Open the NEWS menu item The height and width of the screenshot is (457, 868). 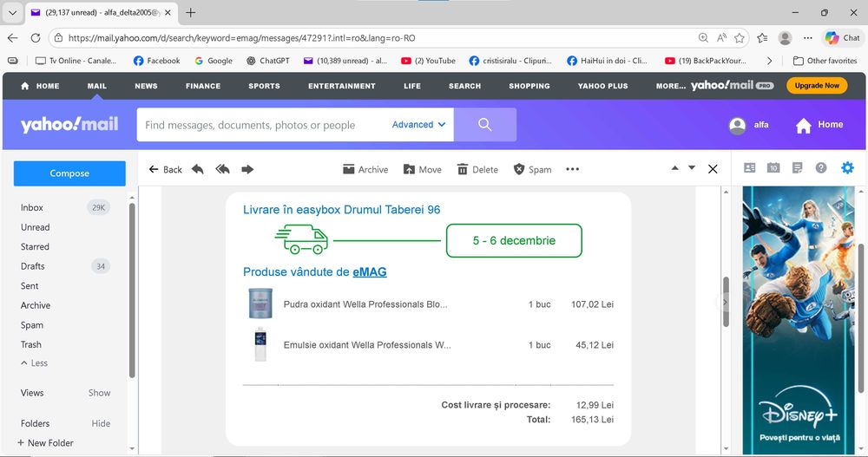(x=146, y=86)
